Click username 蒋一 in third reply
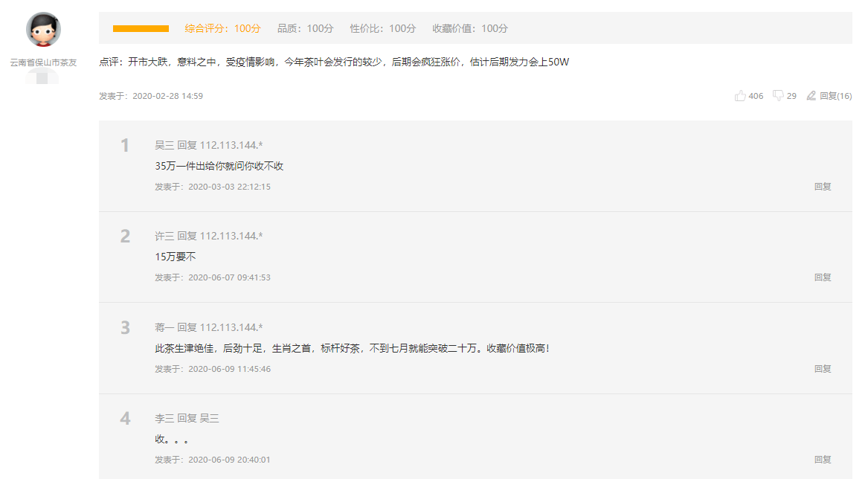868x479 pixels. pos(164,327)
